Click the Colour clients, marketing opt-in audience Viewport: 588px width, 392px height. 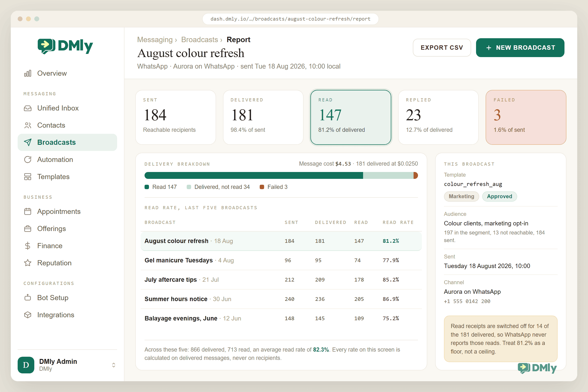click(x=486, y=223)
